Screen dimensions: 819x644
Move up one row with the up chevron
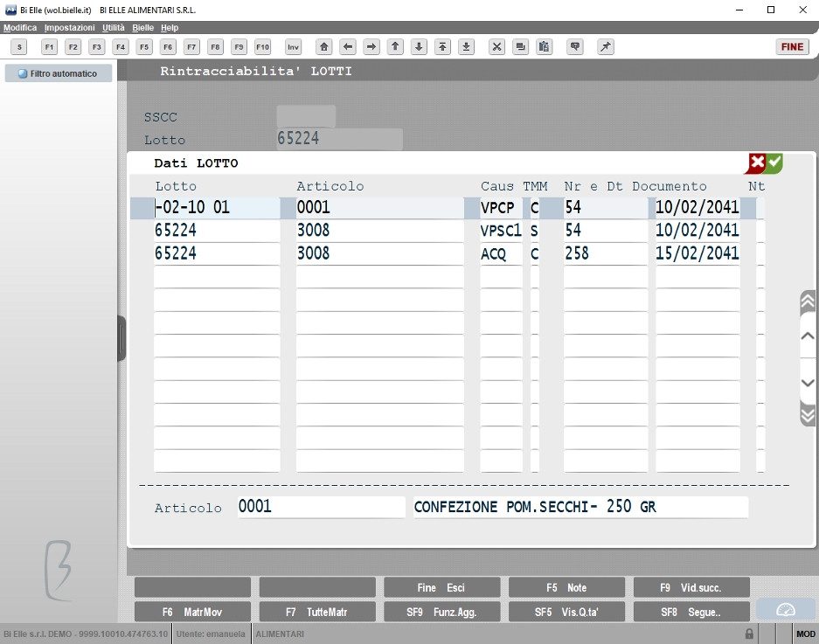tap(807, 336)
